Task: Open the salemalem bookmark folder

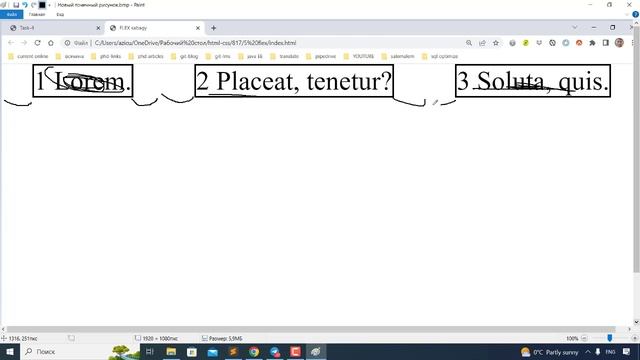Action: (x=398, y=56)
